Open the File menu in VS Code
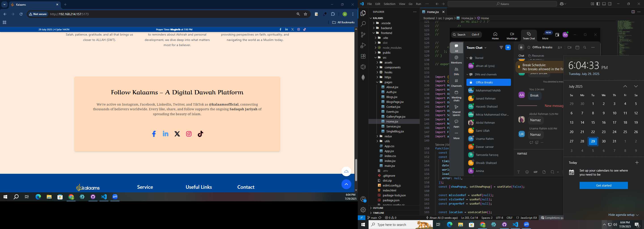The image size is (644, 229). (369, 4)
